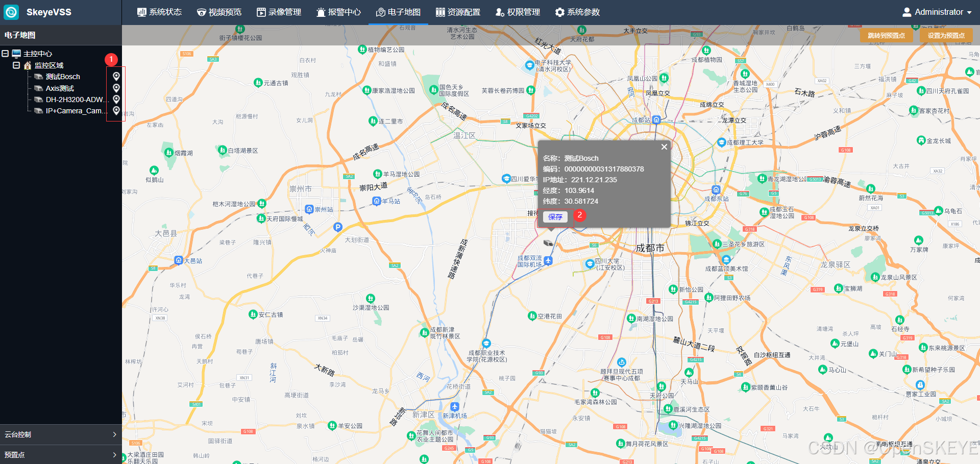Click the 南湖湿地公园 park icon
The image size is (980, 464).
coord(631,319)
